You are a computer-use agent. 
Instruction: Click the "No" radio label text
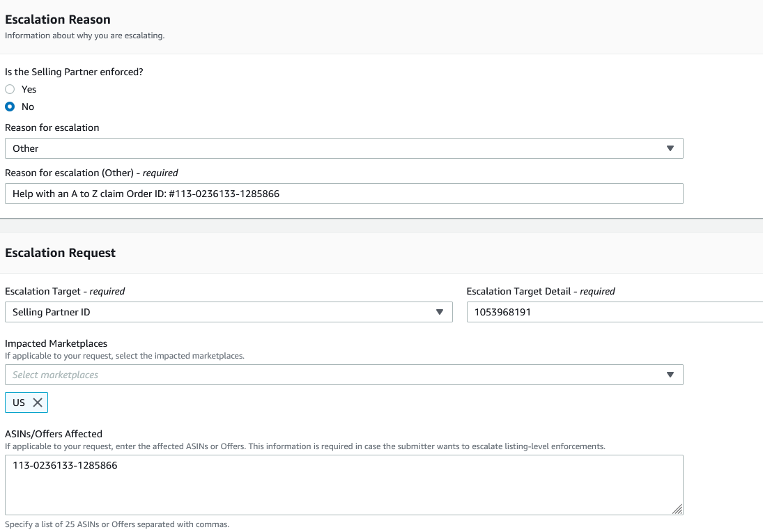(28, 107)
